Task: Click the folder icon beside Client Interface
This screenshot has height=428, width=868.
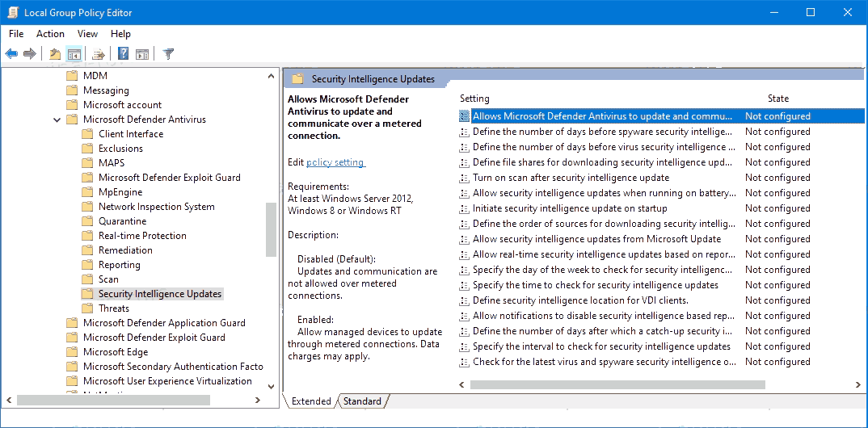Action: click(87, 134)
